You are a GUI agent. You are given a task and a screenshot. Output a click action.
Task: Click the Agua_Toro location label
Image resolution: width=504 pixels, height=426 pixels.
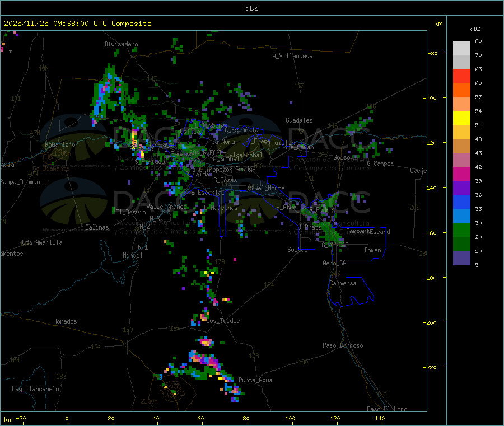coord(60,144)
